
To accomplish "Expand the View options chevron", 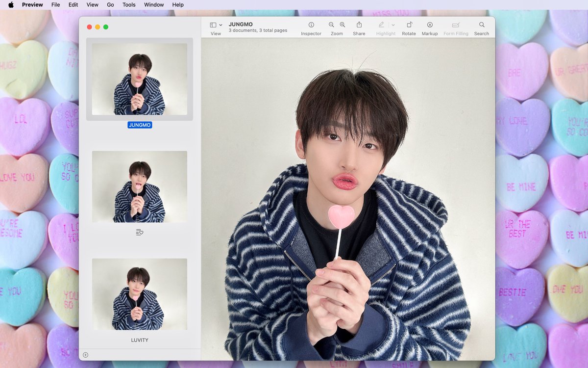I will tap(220, 25).
